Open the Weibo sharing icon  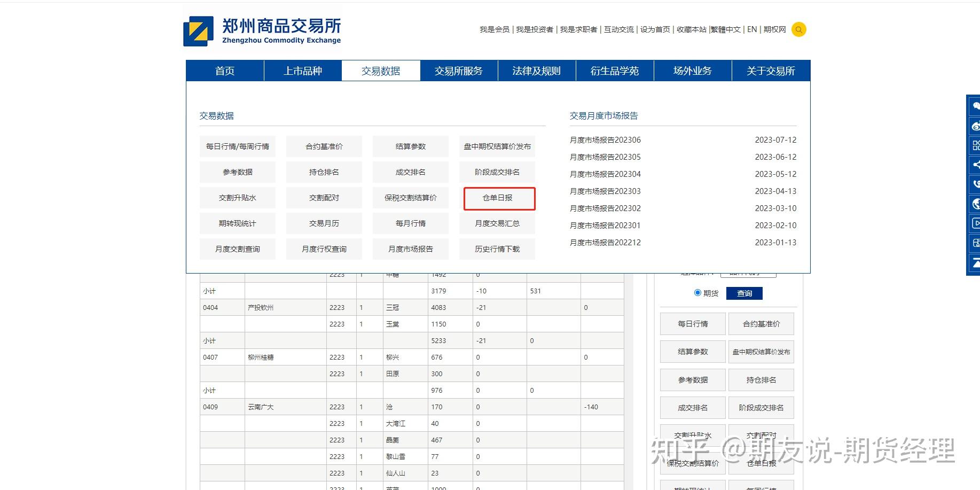click(975, 126)
